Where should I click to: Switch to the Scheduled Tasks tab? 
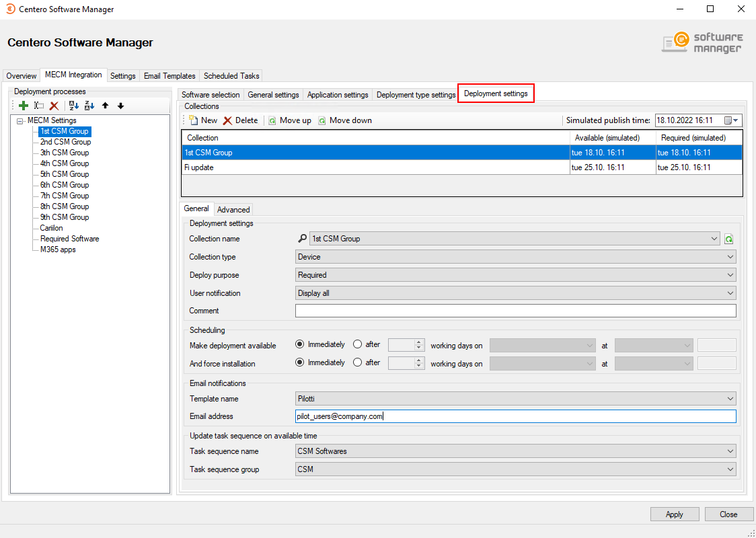pos(231,76)
